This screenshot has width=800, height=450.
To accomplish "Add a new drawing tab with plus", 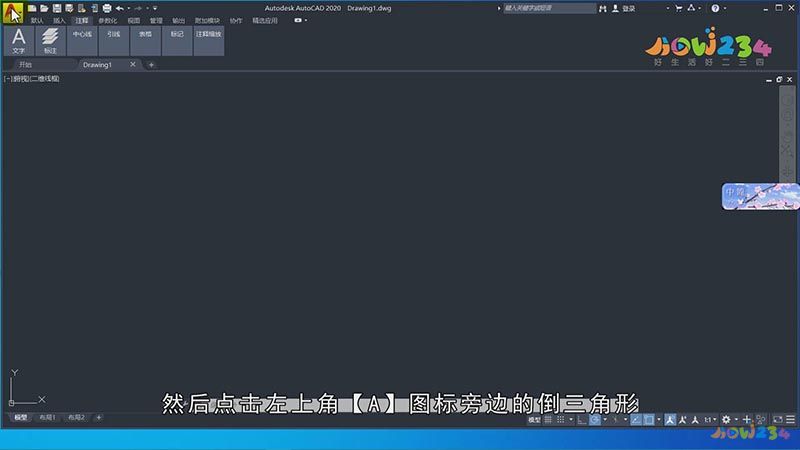I will (x=151, y=65).
